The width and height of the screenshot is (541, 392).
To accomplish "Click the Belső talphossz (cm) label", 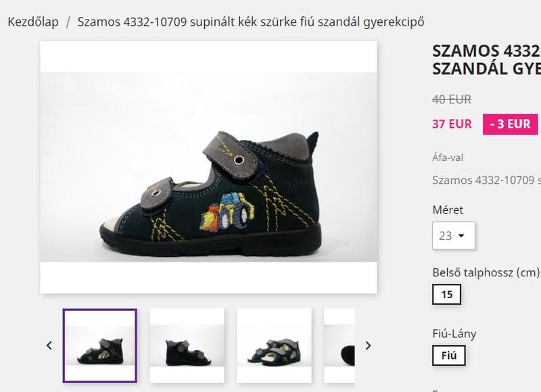I will point(486,272).
